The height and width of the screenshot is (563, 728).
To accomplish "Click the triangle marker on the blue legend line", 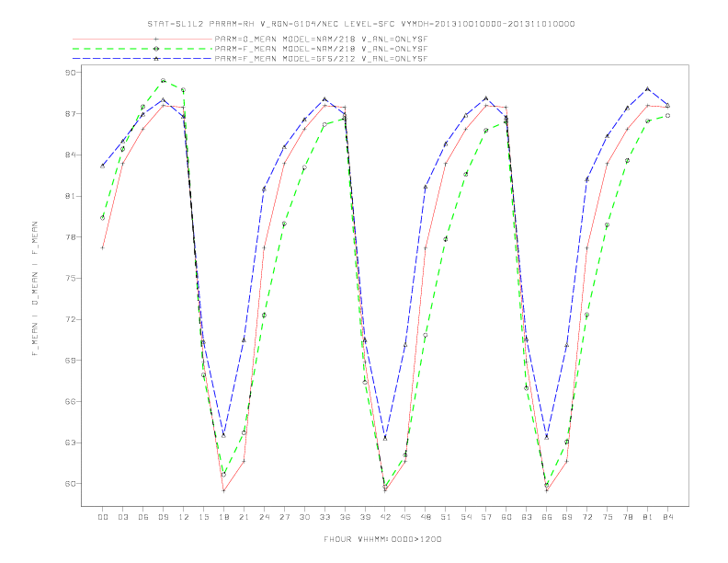I will [156, 59].
